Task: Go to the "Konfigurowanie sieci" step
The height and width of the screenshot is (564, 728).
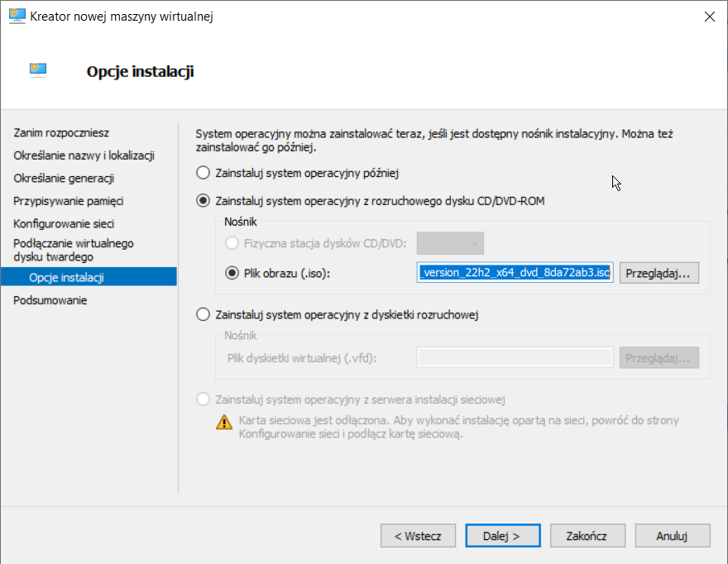Action: click(x=64, y=223)
